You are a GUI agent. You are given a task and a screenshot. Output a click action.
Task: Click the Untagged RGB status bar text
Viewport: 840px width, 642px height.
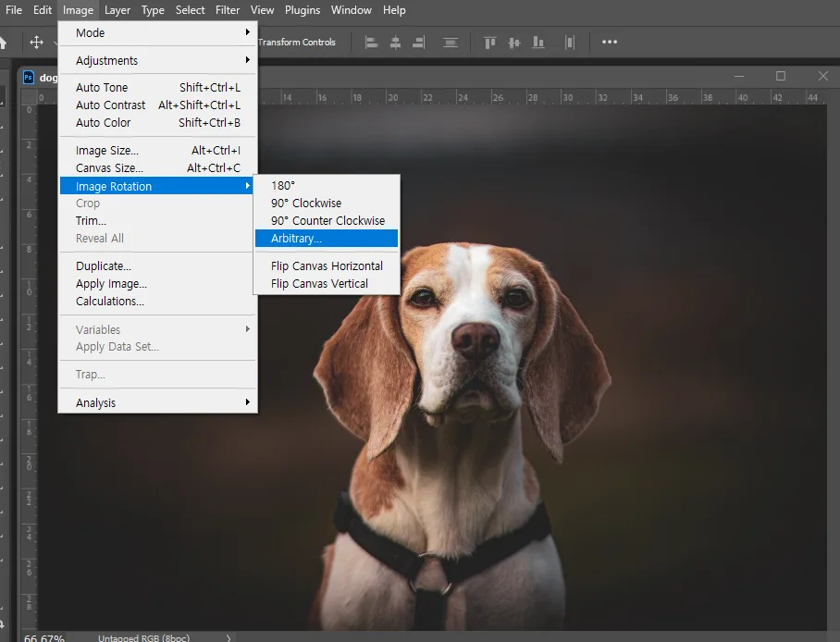pyautogui.click(x=143, y=638)
